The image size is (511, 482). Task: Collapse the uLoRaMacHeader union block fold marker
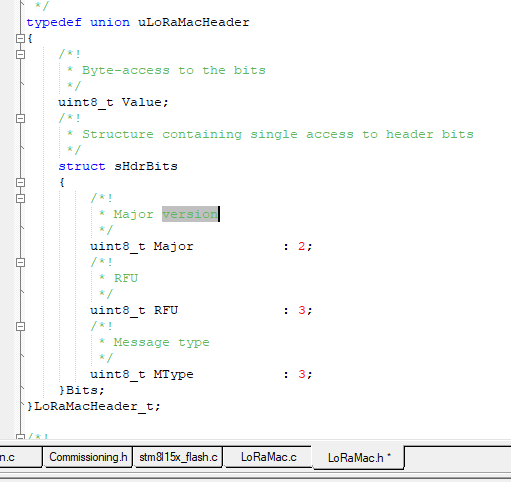(20, 38)
